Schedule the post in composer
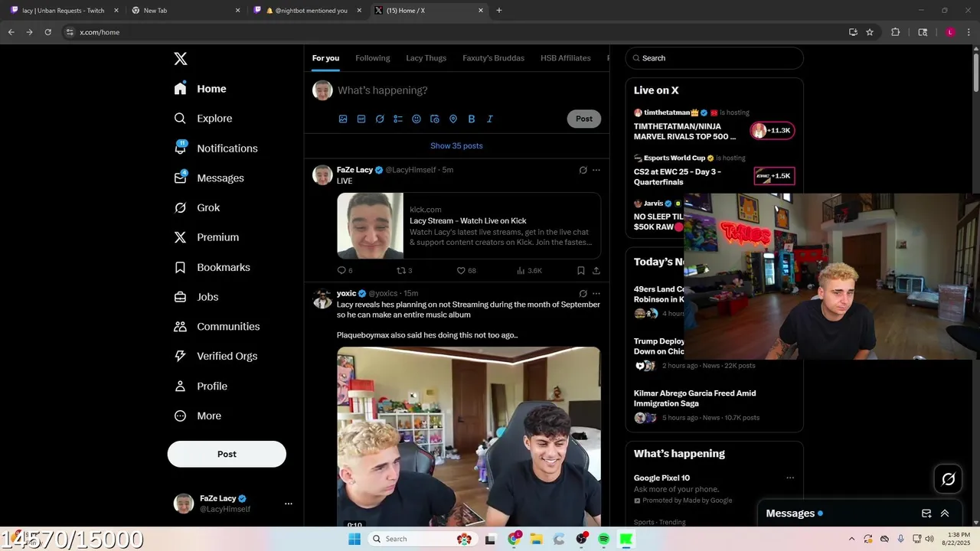 435,119
